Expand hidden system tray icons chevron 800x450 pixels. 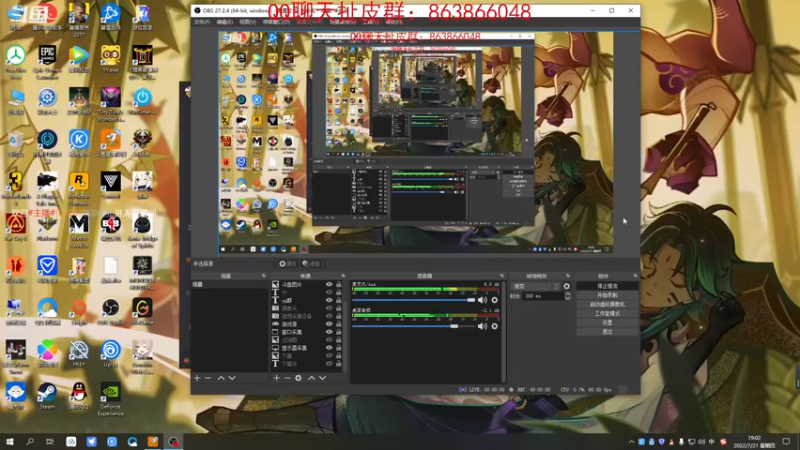coord(632,442)
